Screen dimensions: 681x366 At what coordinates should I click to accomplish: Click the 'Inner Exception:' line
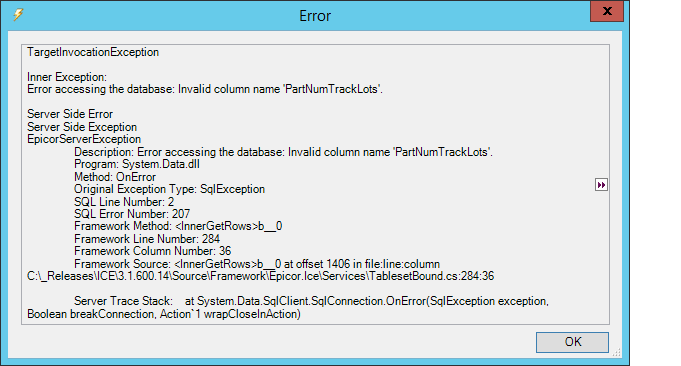[67, 77]
